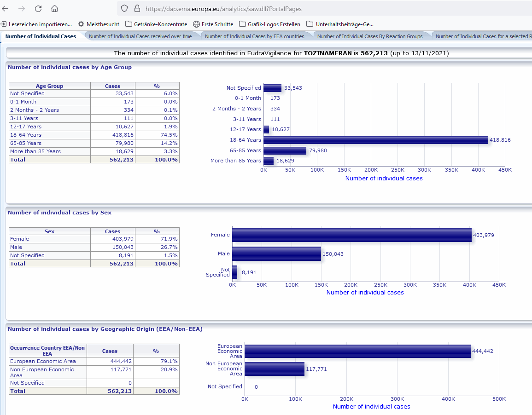Open Meistbesucht gear bookmark
532x415 pixels.
click(x=98, y=24)
